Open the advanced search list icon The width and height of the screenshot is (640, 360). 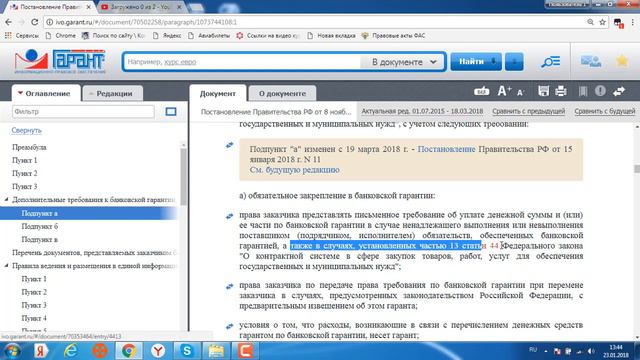550,62
